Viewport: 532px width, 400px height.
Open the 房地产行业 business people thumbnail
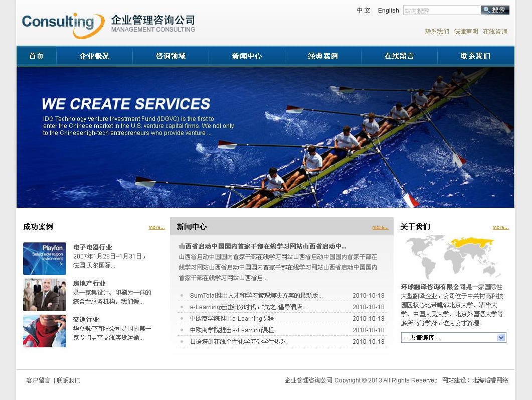click(45, 295)
